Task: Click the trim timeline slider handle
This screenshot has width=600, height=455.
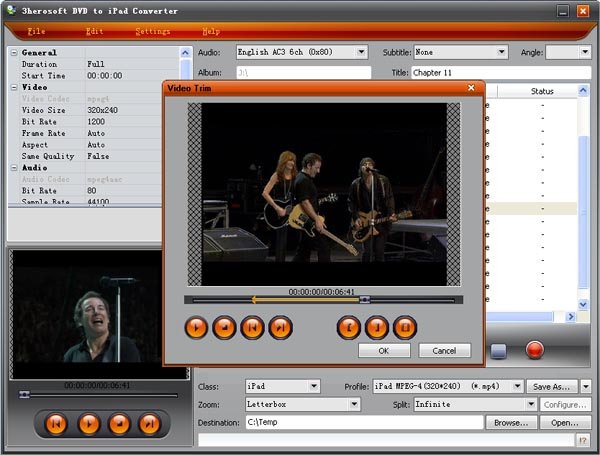Action: (365, 299)
